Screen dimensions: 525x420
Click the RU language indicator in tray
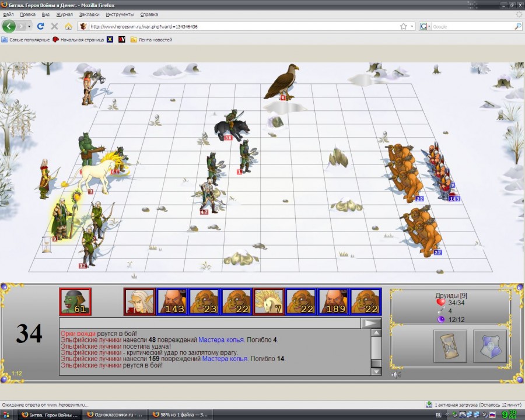tap(439, 415)
